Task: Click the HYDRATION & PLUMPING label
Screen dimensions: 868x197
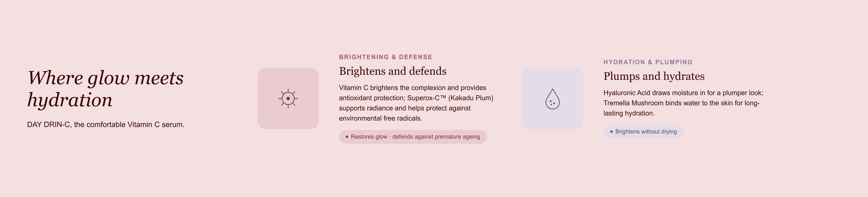Action: [648, 62]
